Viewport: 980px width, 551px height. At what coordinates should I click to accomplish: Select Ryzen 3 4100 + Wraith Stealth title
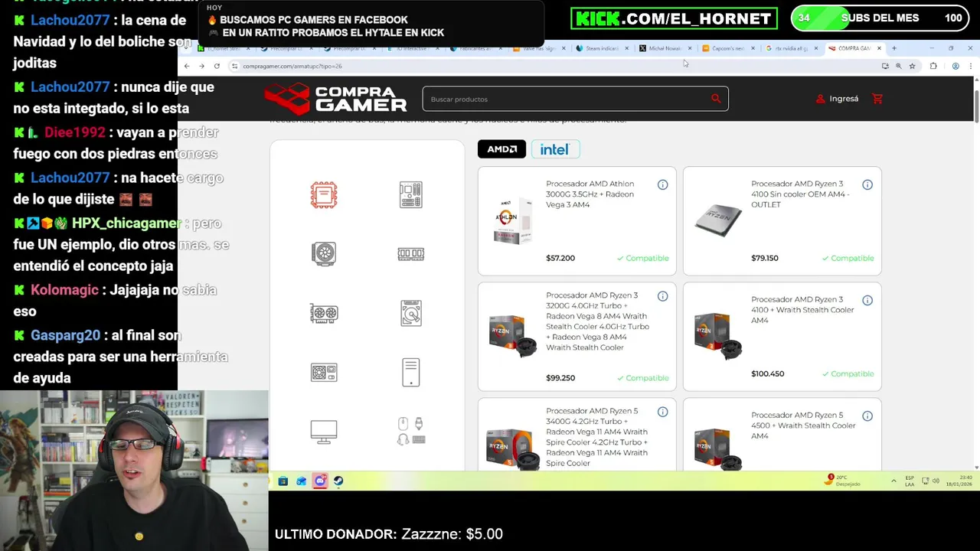tap(802, 310)
